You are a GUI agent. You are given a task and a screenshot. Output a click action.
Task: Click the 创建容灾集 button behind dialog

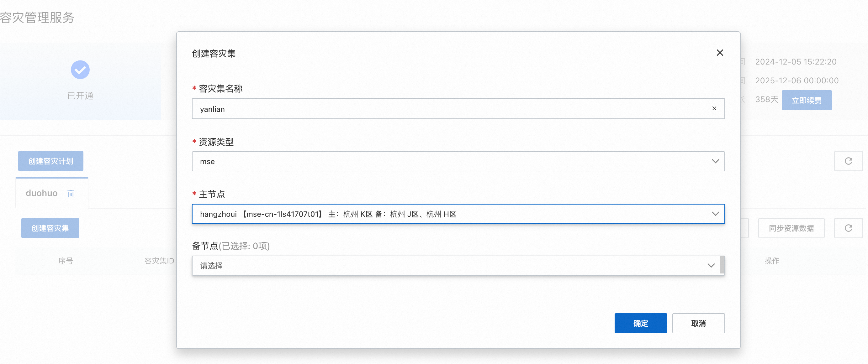[50, 228]
